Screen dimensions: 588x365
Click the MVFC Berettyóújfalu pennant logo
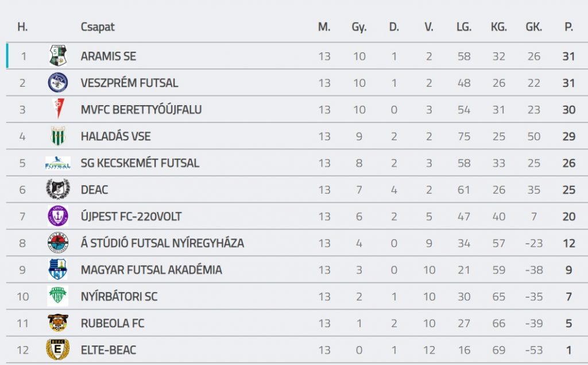click(x=58, y=109)
